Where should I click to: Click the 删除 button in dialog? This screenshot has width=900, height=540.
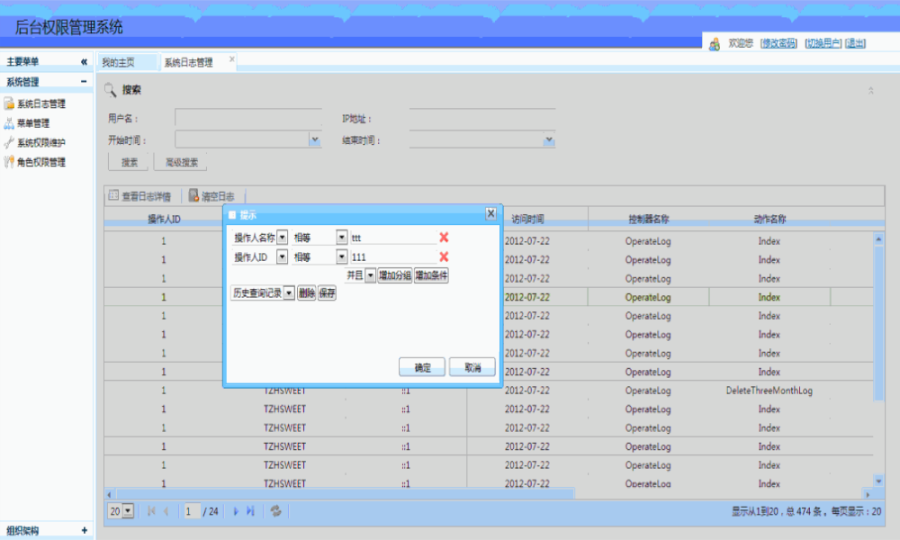[x=307, y=294]
